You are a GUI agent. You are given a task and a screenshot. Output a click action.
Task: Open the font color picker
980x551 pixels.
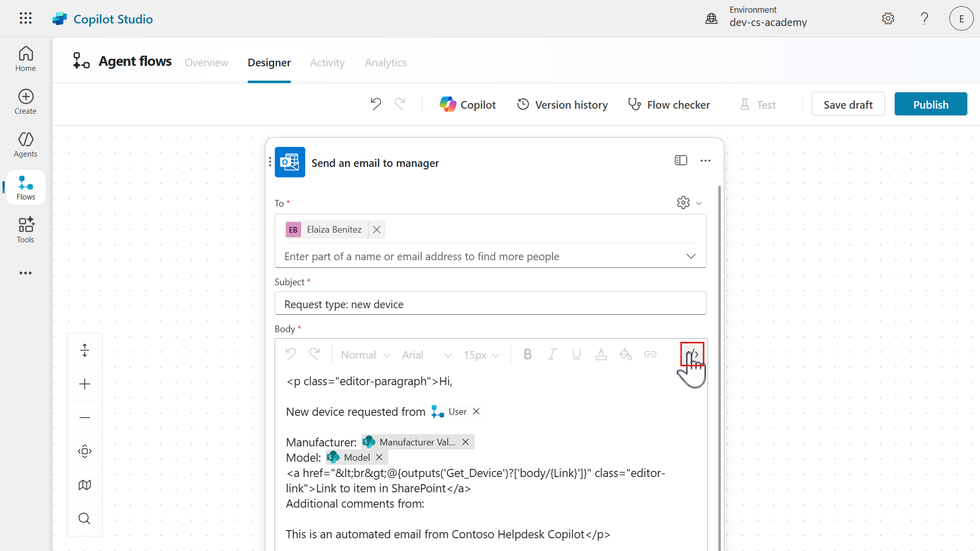pos(601,354)
